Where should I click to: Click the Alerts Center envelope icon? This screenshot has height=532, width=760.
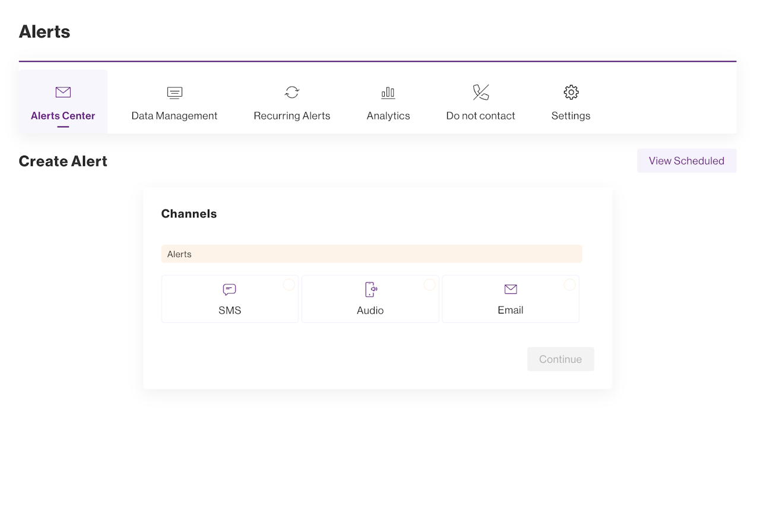click(x=63, y=92)
